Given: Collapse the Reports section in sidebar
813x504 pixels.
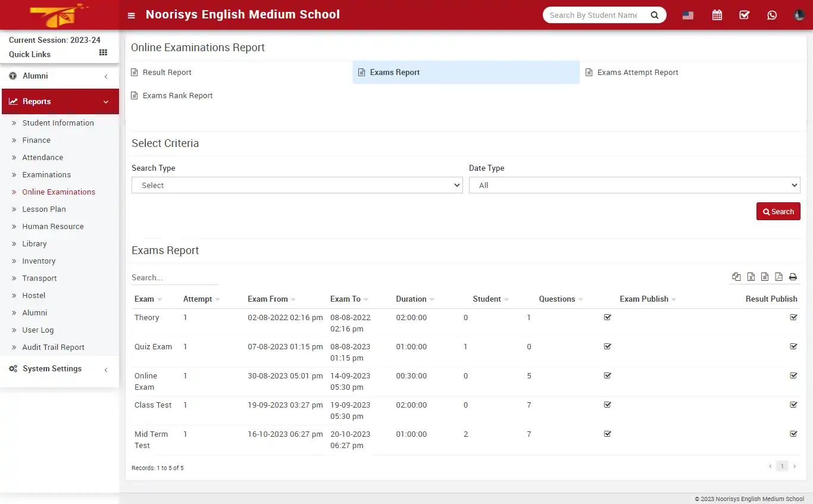Looking at the screenshot, I should point(60,101).
